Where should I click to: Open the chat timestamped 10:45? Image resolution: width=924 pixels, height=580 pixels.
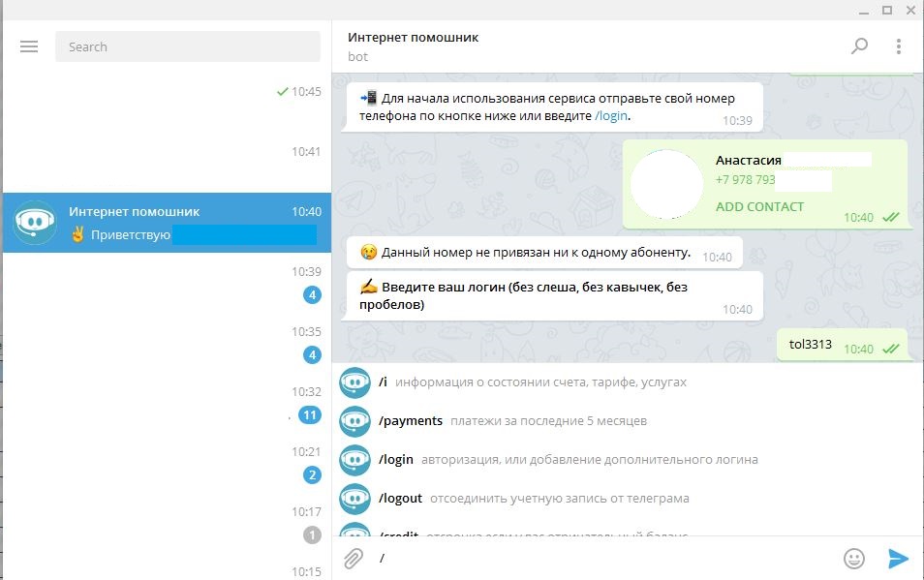[167, 103]
